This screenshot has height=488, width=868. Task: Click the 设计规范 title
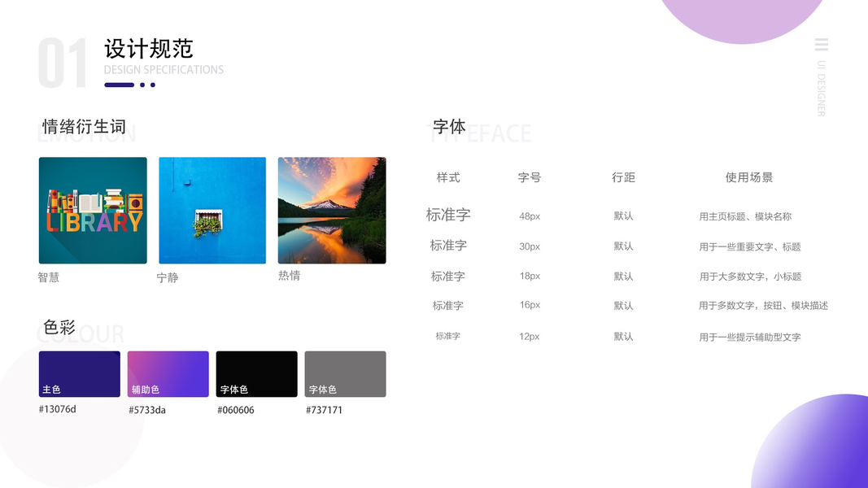(148, 49)
